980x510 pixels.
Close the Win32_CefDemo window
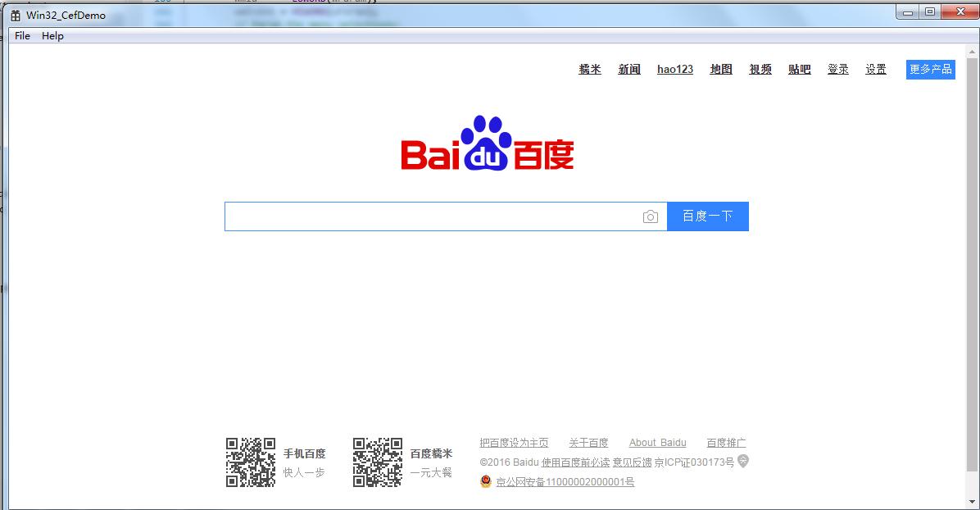(x=960, y=12)
